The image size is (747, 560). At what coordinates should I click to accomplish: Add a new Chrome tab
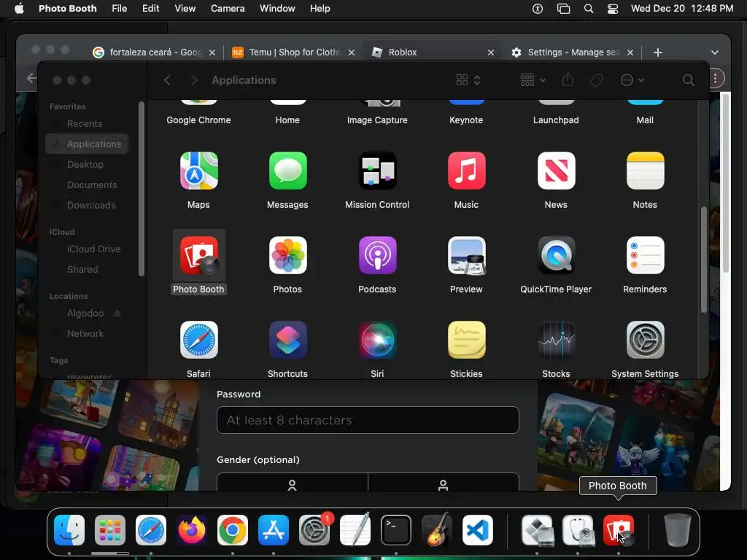pyautogui.click(x=658, y=52)
